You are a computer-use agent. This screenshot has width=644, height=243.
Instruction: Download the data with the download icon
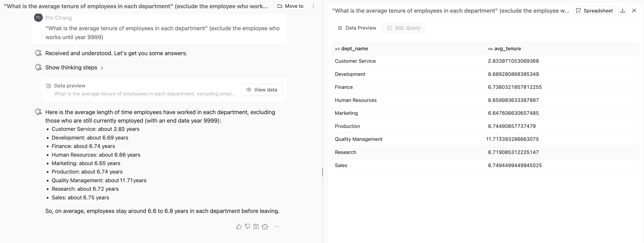pos(622,11)
